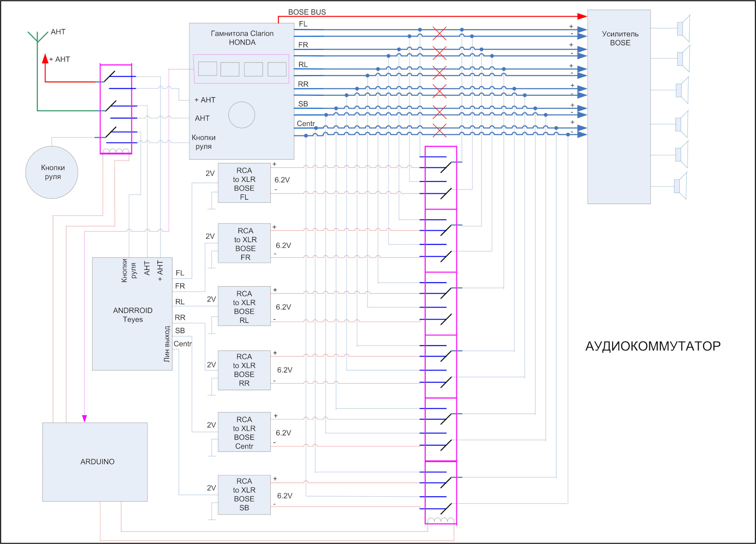This screenshot has height=544, width=756.
Task: Click the red X on the RL line
Action: point(439,72)
